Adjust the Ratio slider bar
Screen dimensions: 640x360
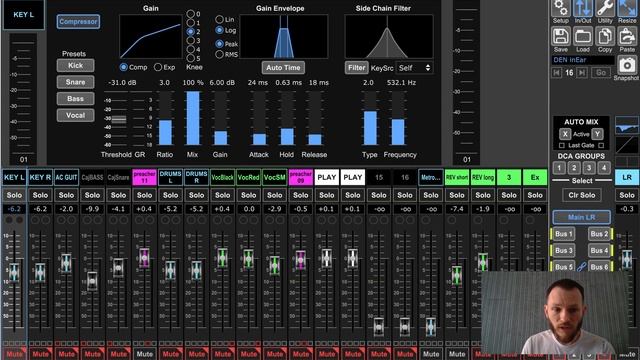[165, 118]
